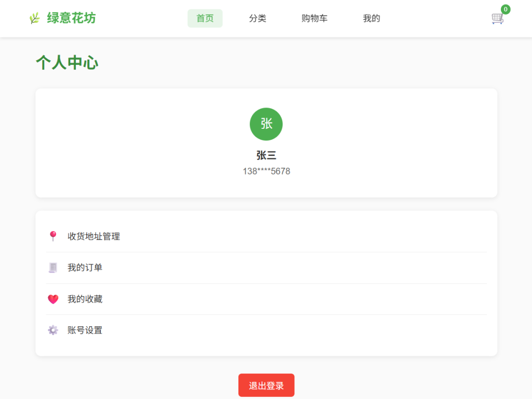View the 我的收藏 menu entry

[85, 299]
